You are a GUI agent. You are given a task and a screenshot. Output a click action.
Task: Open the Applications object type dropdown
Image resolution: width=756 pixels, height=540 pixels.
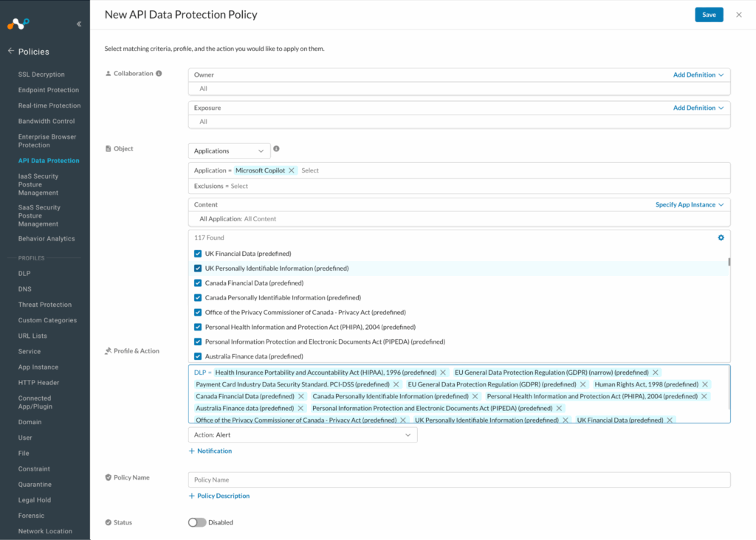point(229,150)
